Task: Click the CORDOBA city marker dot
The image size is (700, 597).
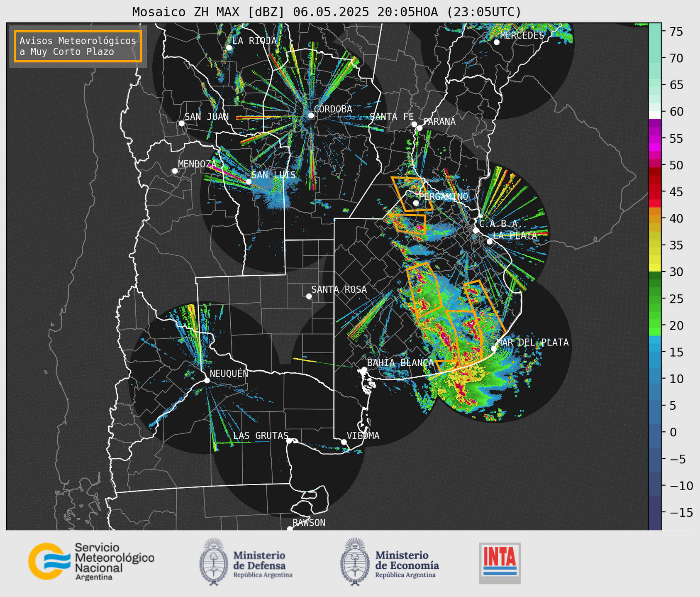Action: click(311, 115)
